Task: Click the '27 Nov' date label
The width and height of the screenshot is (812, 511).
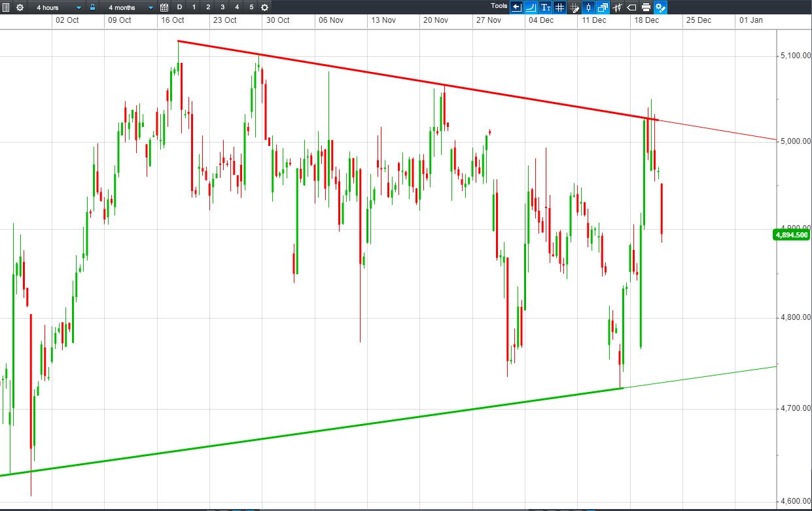Action: (x=489, y=20)
